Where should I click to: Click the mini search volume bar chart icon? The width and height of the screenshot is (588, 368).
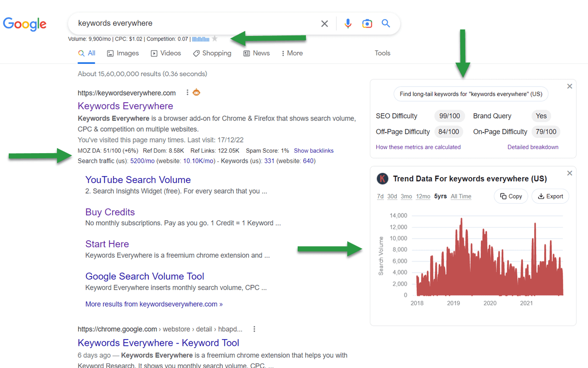pyautogui.click(x=201, y=39)
